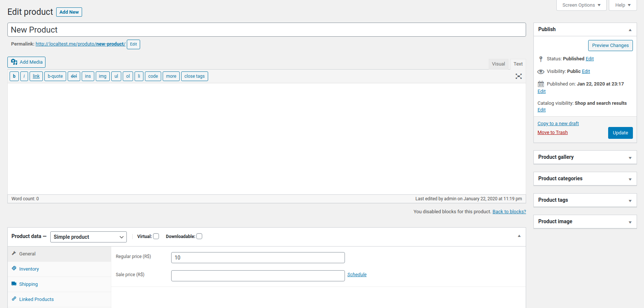Click the New Product title field

click(x=267, y=30)
